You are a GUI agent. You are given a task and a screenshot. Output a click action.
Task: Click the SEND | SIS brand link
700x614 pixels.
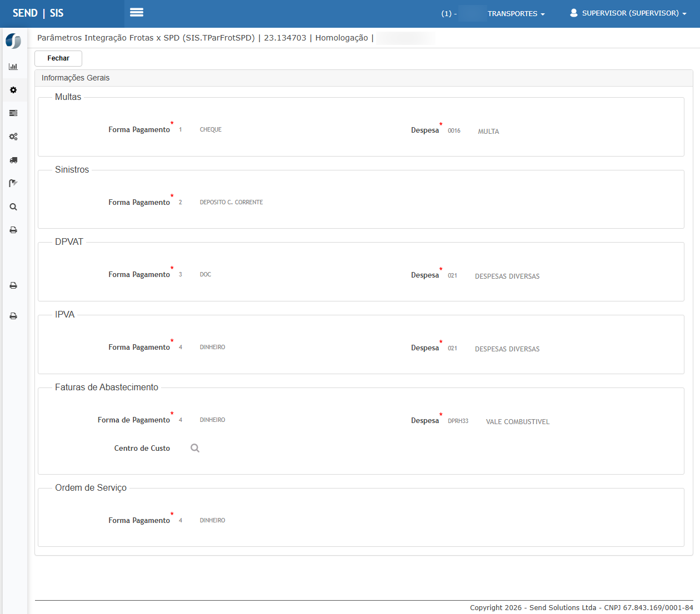[38, 13]
